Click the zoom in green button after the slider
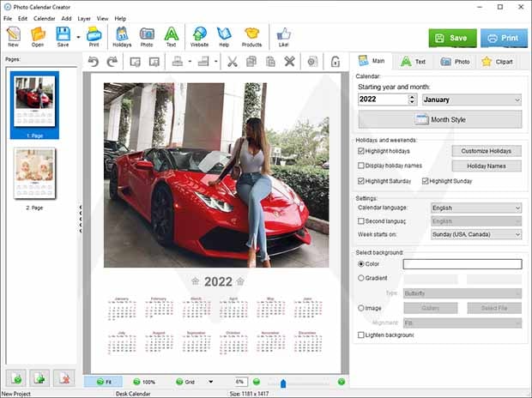The width and height of the screenshot is (532, 398). (342, 382)
